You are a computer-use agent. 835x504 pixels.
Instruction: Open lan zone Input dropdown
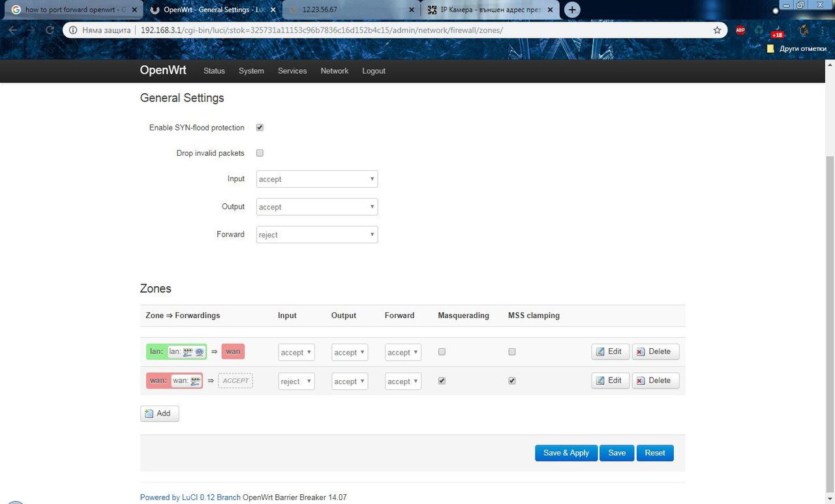pyautogui.click(x=296, y=352)
